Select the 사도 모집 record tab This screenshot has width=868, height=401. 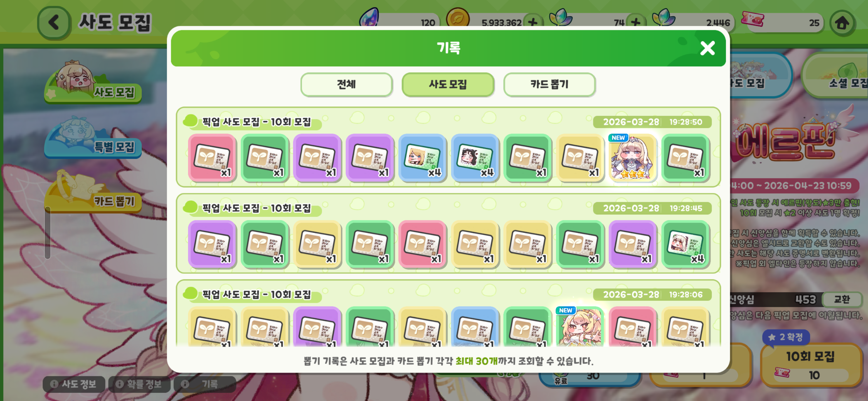[448, 84]
